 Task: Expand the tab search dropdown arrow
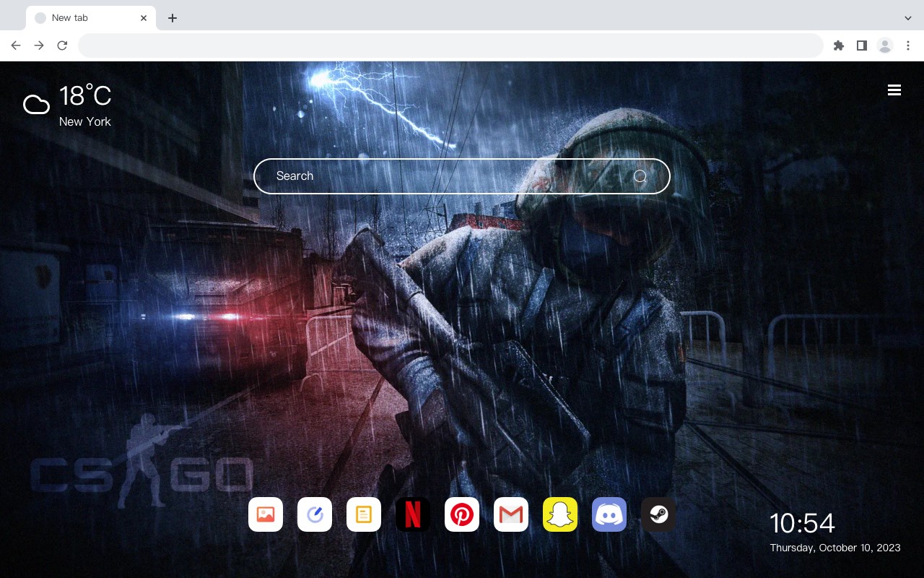[x=908, y=18]
